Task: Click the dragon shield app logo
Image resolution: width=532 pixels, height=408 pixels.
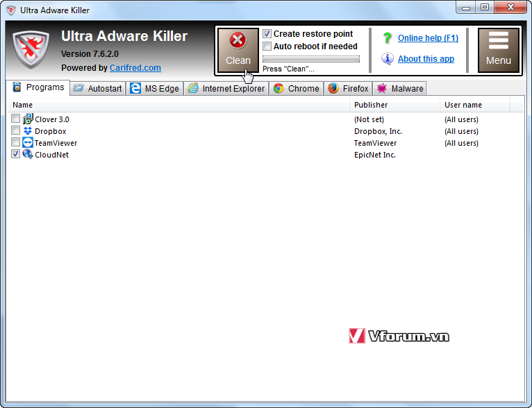Action: pos(31,50)
